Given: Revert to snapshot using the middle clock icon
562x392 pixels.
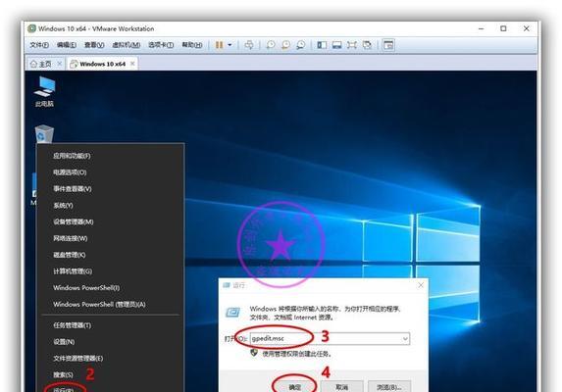Looking at the screenshot, I should [285, 45].
